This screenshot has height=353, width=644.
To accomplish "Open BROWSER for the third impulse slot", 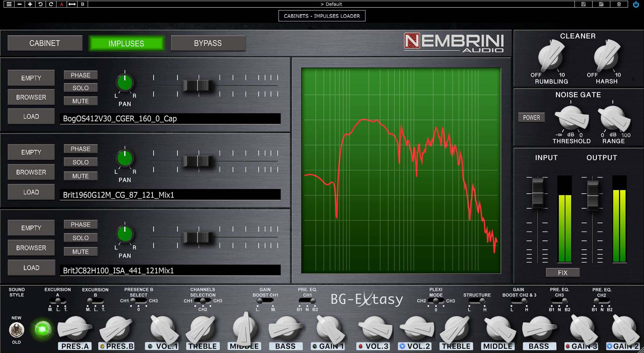I will pos(31,248).
